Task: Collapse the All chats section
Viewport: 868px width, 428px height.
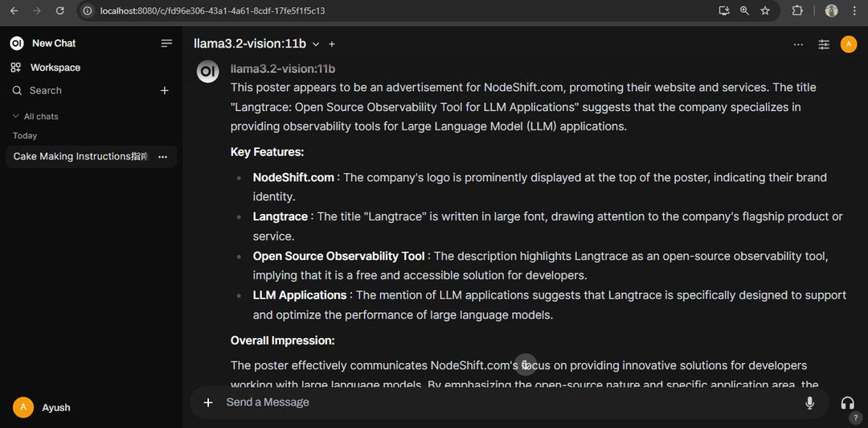Action: [35, 117]
